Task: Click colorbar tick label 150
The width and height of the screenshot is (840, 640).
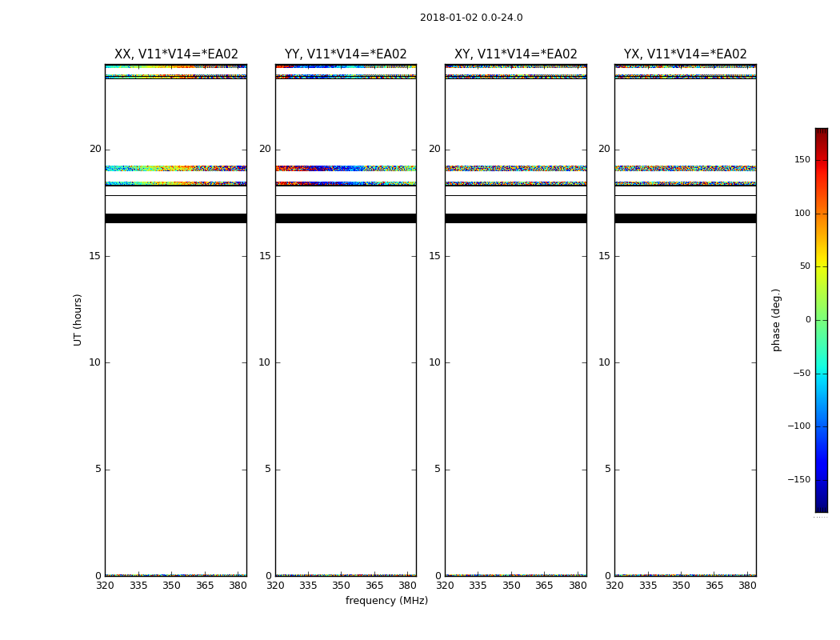Action: [x=802, y=159]
